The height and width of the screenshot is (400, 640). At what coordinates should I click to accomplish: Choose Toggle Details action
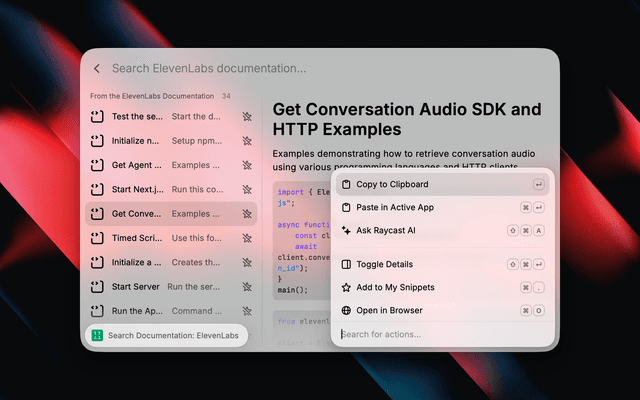[x=442, y=264]
